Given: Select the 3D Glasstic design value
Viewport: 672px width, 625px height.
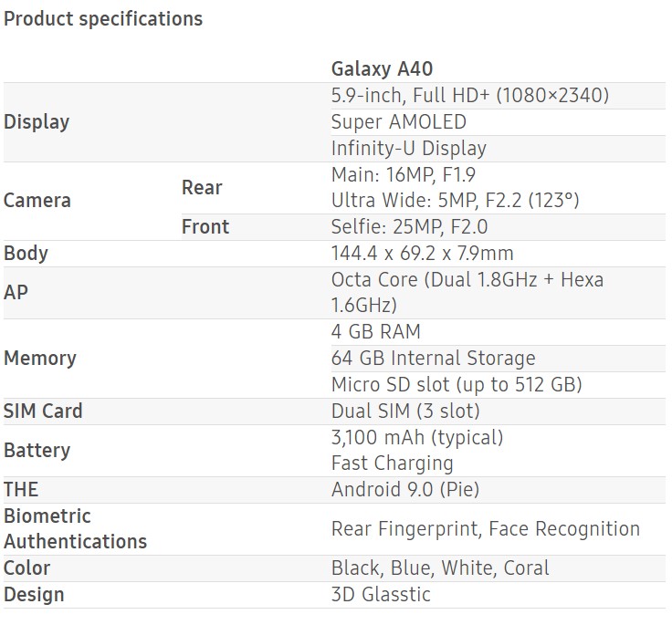Looking at the screenshot, I should [x=381, y=595].
